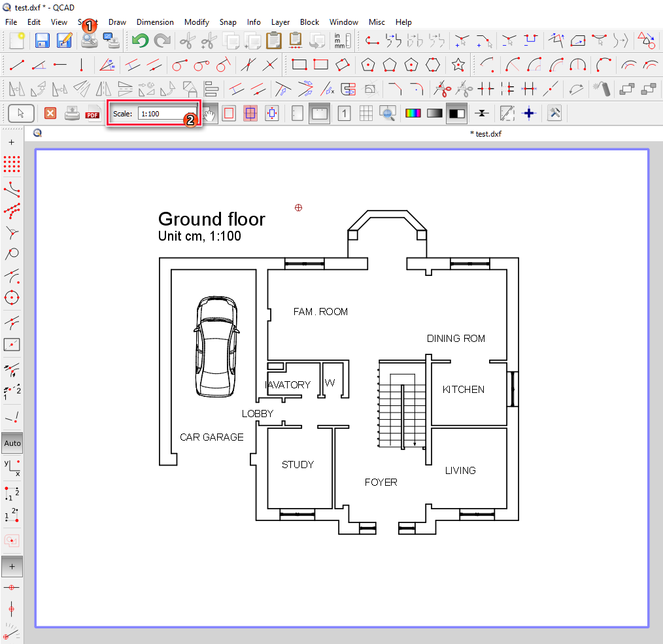Click the red crosshair origin marker
The height and width of the screenshot is (644, 663).
point(299,208)
